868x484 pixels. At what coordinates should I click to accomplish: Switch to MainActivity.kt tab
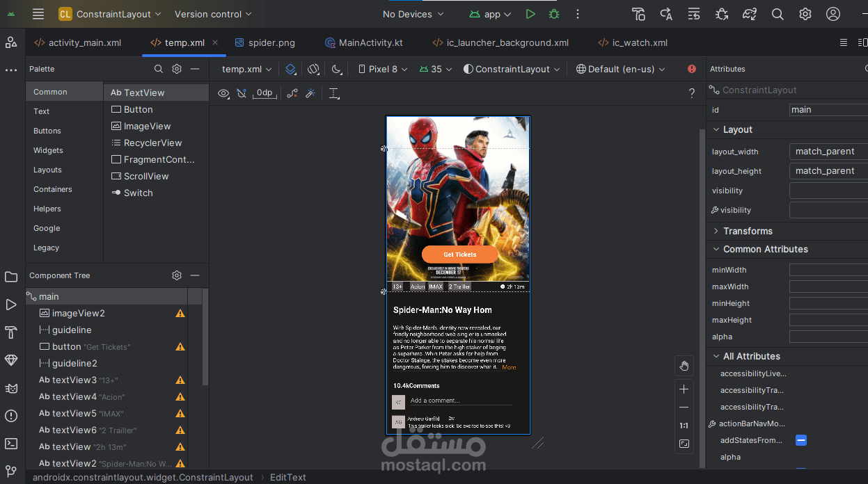(x=364, y=42)
